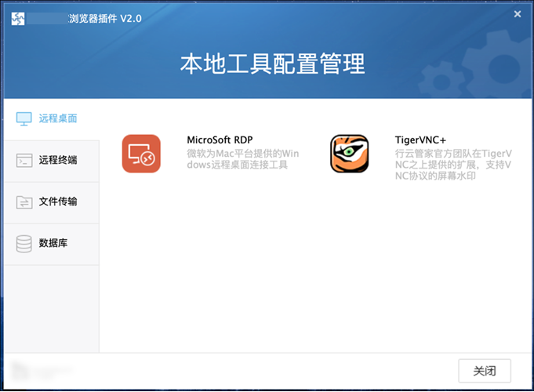The width and height of the screenshot is (534, 392).
Task: Click the remote terminal console icon
Action: click(24, 161)
